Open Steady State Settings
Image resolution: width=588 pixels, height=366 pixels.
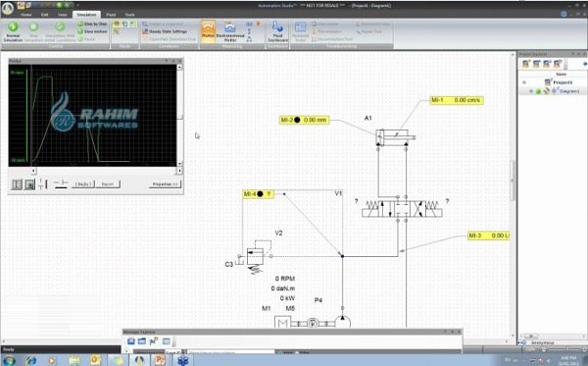pyautogui.click(x=165, y=31)
